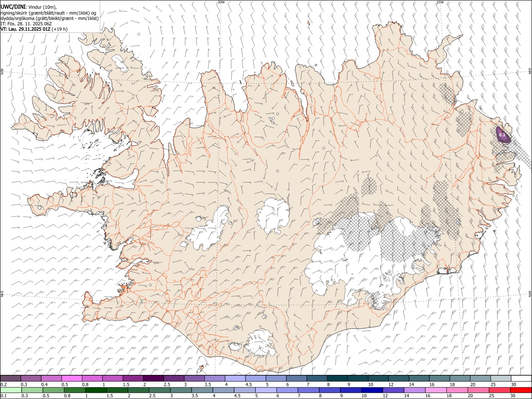Click the UWC/DINI title text
The width and height of the screenshot is (532, 399).
pyautogui.click(x=13, y=7)
